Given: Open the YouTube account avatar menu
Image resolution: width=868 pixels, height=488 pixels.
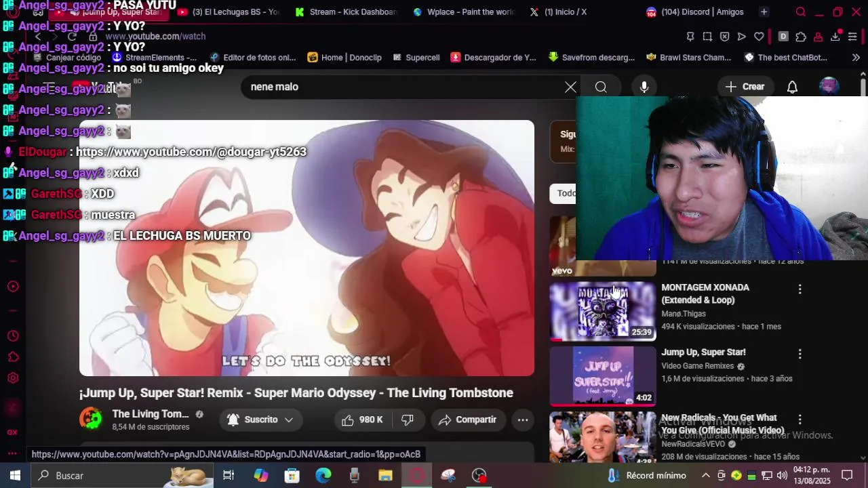Looking at the screenshot, I should coord(829,87).
